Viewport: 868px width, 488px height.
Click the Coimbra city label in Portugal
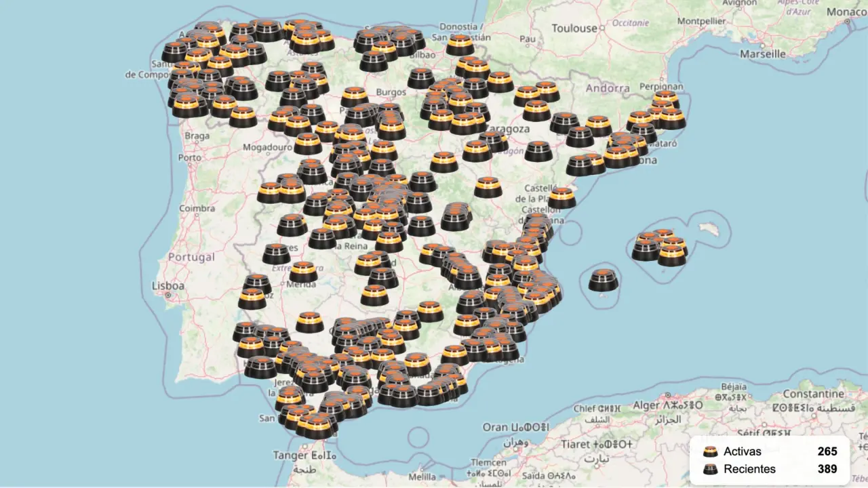[x=197, y=209]
